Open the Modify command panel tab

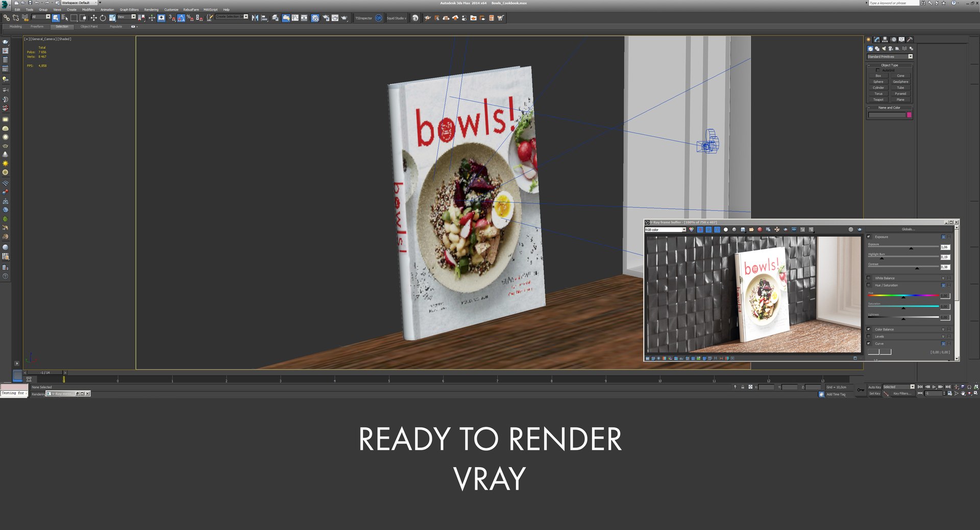pos(877,39)
